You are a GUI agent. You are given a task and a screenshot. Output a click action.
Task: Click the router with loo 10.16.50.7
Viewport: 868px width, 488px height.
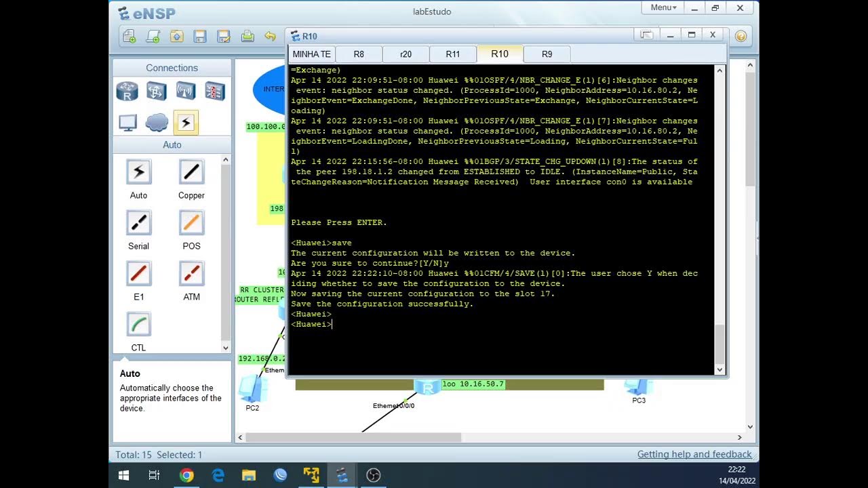pyautogui.click(x=427, y=387)
